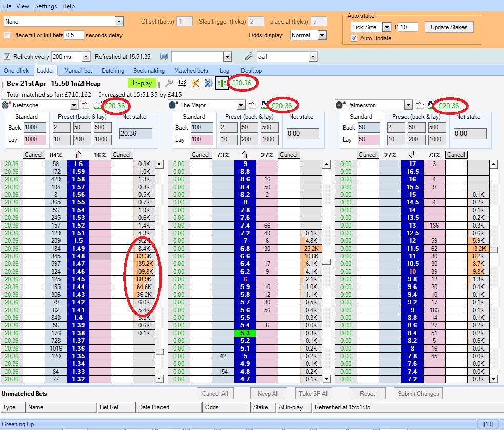Open the Settings menu
The image size is (504, 430).
pyautogui.click(x=46, y=6)
